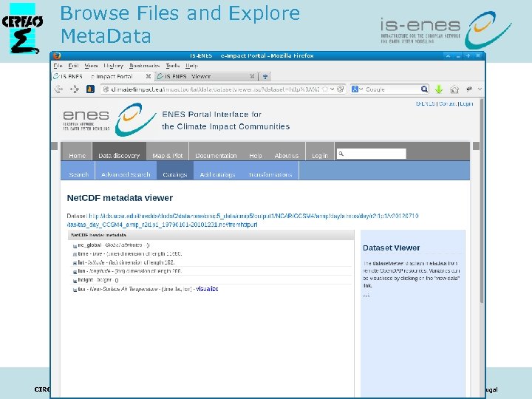This screenshot has width=532, height=399.
Task: Click the Google search input box
Action: click(392, 89)
